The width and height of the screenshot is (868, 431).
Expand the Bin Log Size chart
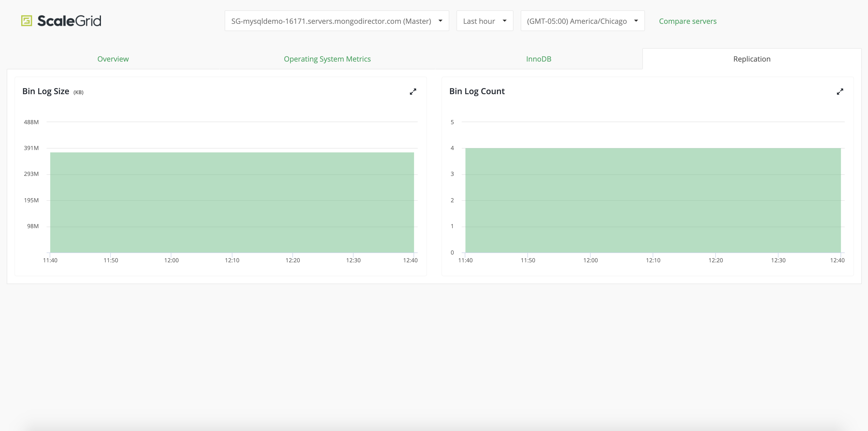point(413,92)
